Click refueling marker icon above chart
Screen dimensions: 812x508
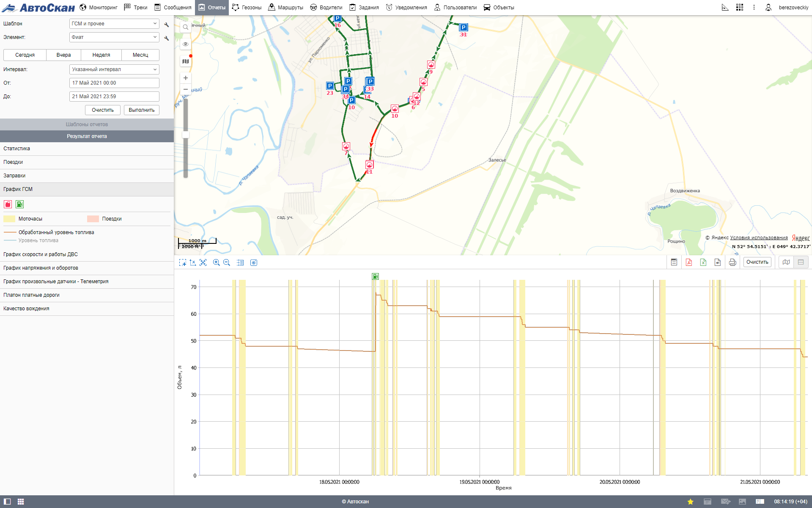click(x=375, y=276)
